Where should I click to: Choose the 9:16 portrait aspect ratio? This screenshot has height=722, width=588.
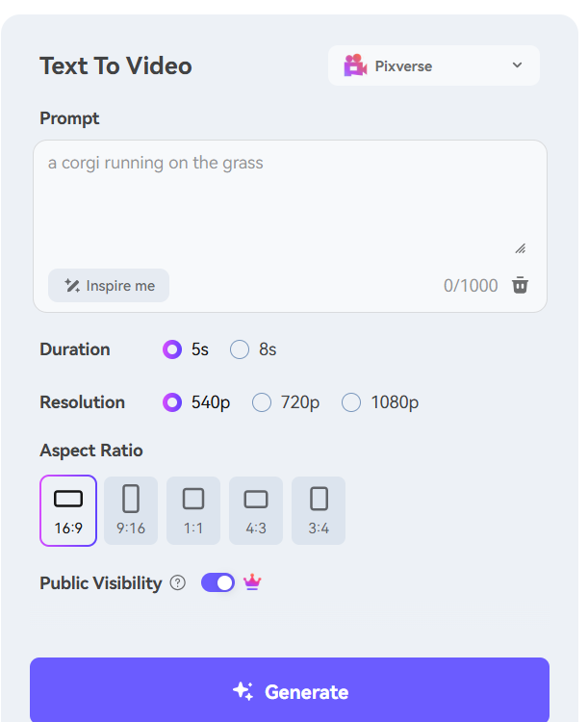click(131, 510)
